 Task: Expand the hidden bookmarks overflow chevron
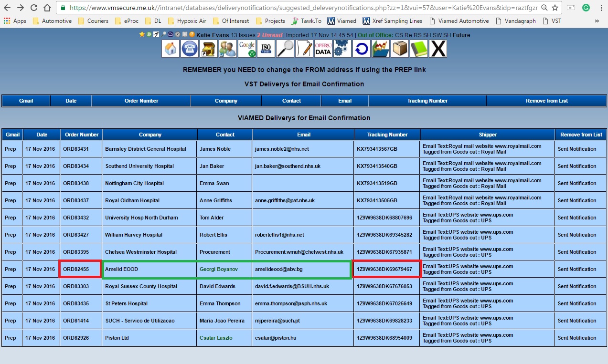(597, 21)
